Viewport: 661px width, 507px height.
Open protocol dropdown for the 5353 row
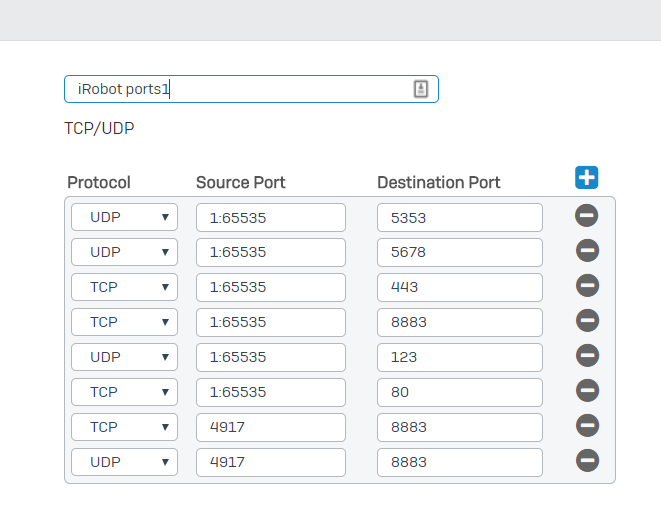pos(124,217)
